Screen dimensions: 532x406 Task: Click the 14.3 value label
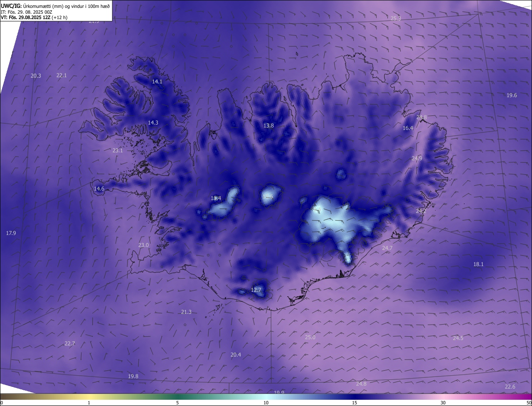[x=153, y=123]
